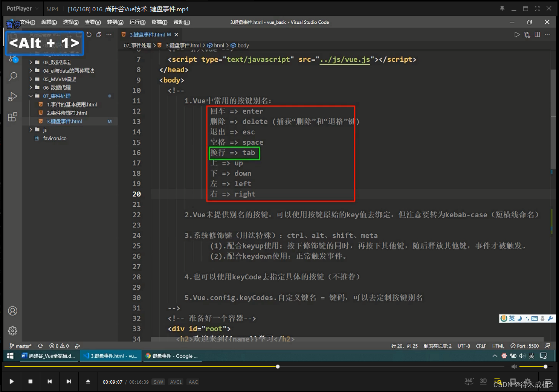559x392 pixels.
Task: Open the 帮助(H) menu
Action: click(182, 22)
